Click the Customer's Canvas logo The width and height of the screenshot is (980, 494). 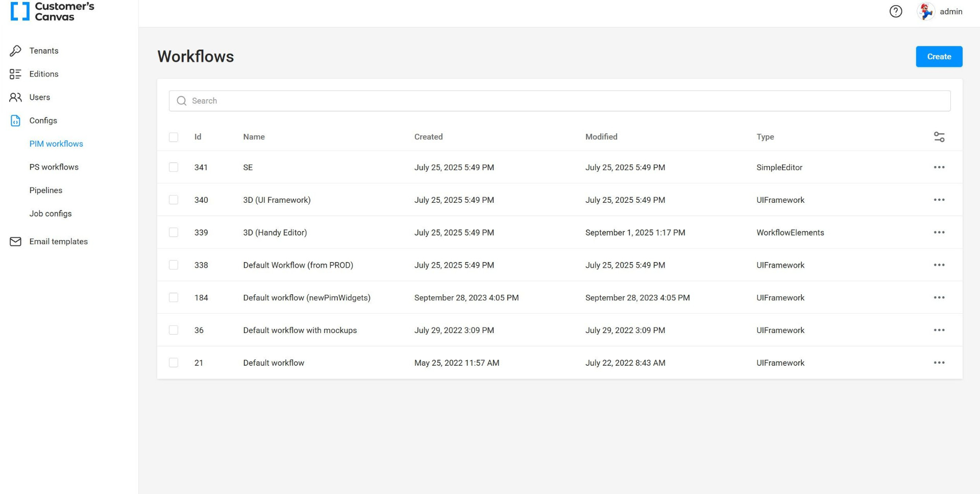tap(53, 11)
